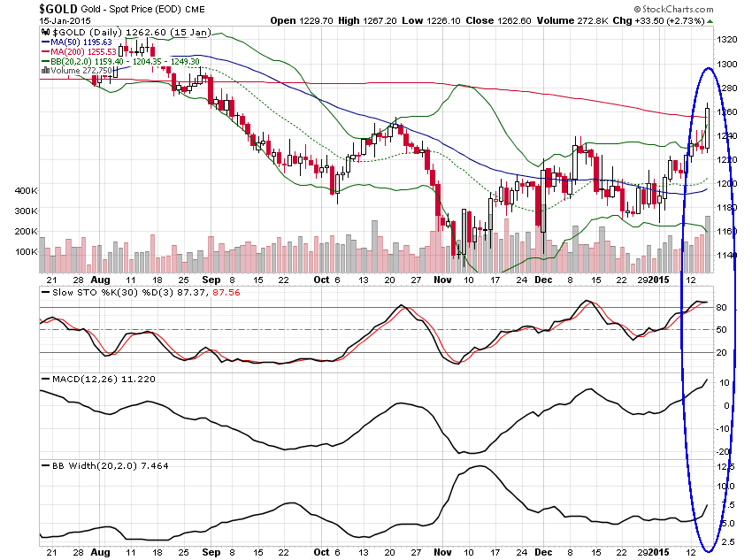Screen dimensions: 752x560
Task: Click the 2.5 label on BB Width axis
Action: (x=728, y=542)
